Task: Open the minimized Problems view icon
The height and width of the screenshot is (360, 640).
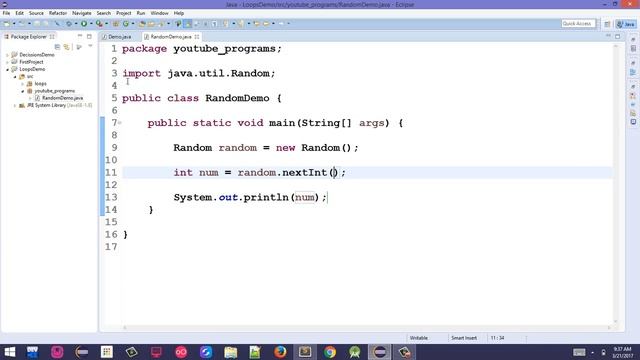Action: 633,96
